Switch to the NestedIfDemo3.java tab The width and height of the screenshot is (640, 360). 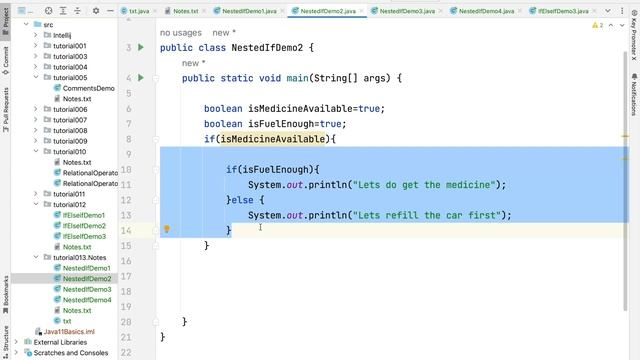pyautogui.click(x=407, y=11)
